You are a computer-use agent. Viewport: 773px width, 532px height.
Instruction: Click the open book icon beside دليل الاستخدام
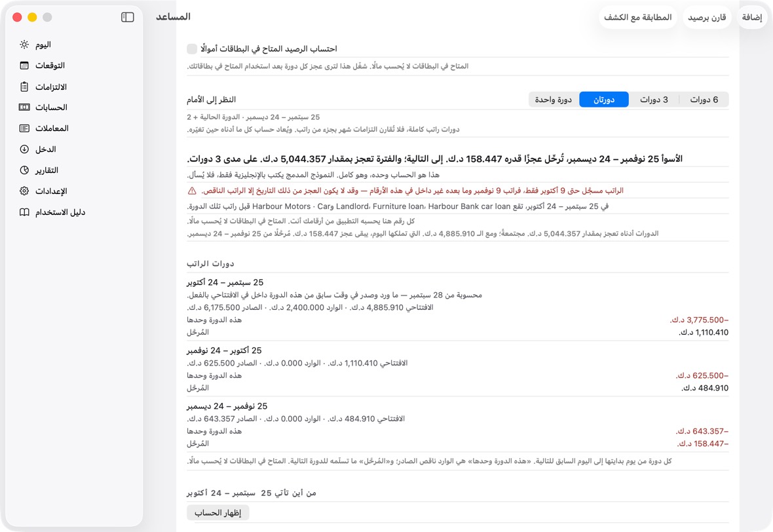24,212
